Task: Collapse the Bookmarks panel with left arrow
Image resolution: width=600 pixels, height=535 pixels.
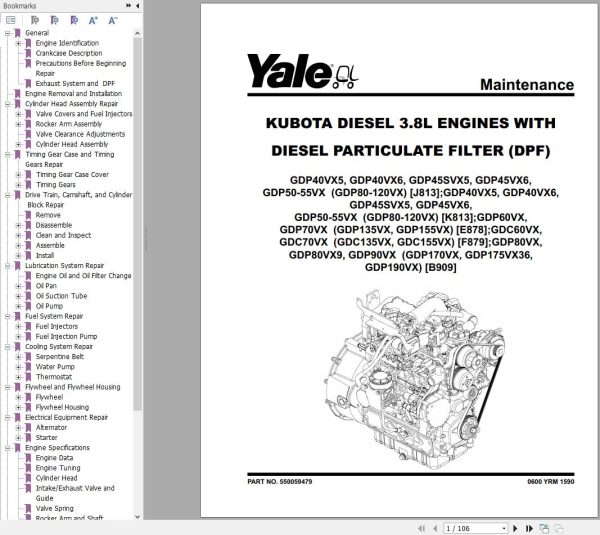Action: pos(137,6)
